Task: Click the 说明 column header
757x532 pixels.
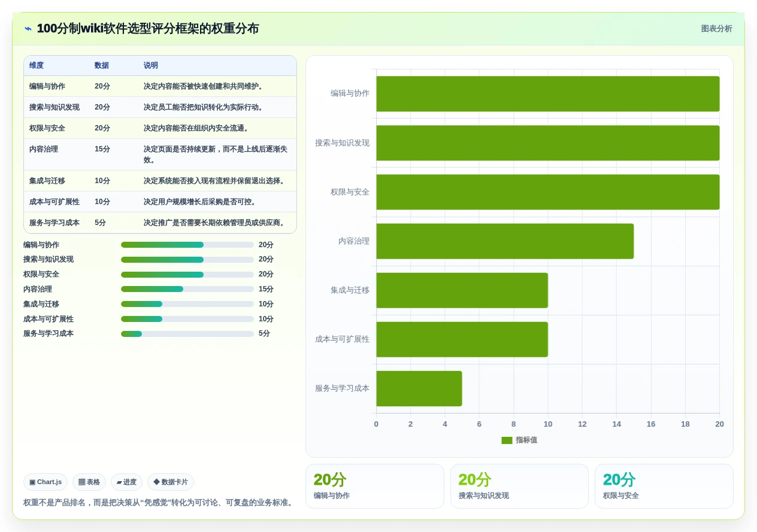Action: pos(151,65)
